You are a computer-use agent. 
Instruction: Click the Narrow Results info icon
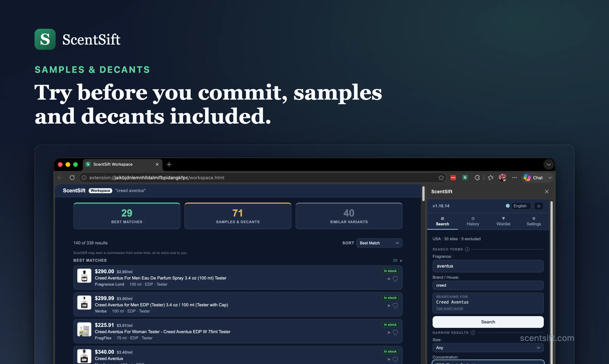tap(473, 333)
